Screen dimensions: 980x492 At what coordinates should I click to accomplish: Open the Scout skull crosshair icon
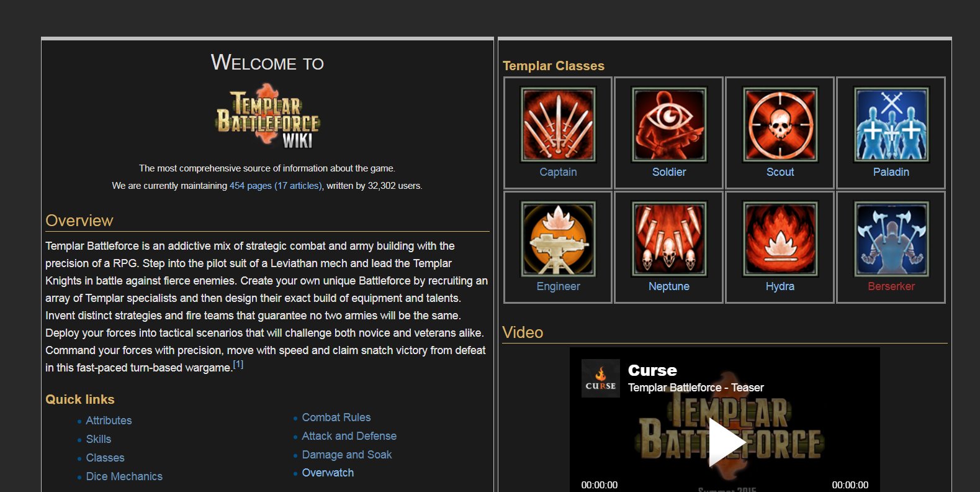pos(780,124)
